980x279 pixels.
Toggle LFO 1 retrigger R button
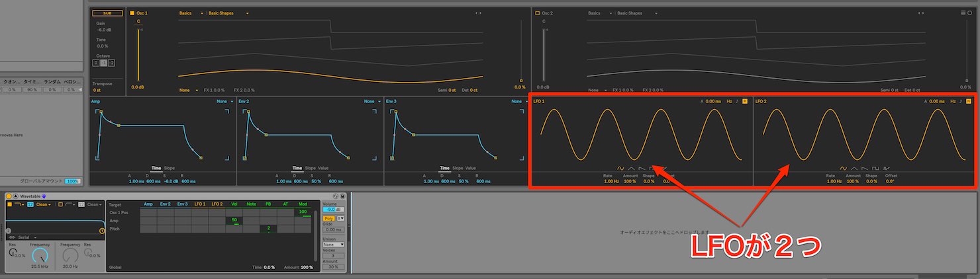[x=745, y=101]
